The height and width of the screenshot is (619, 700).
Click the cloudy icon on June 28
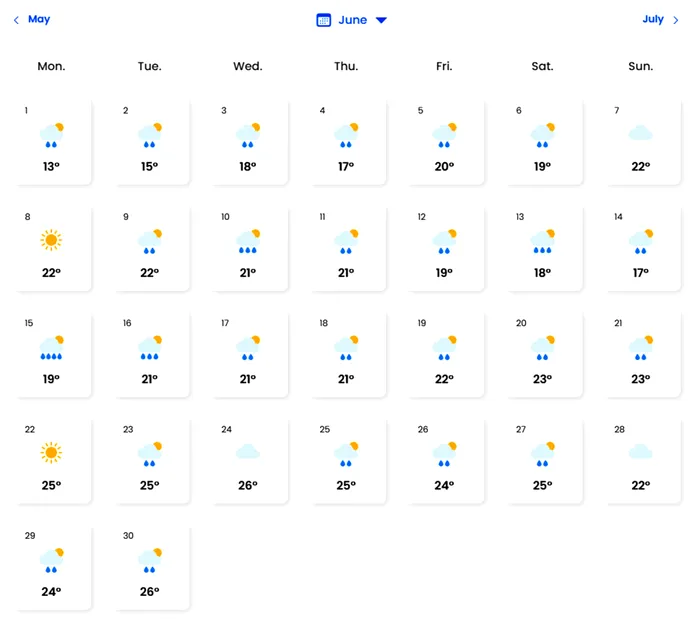pyautogui.click(x=641, y=452)
